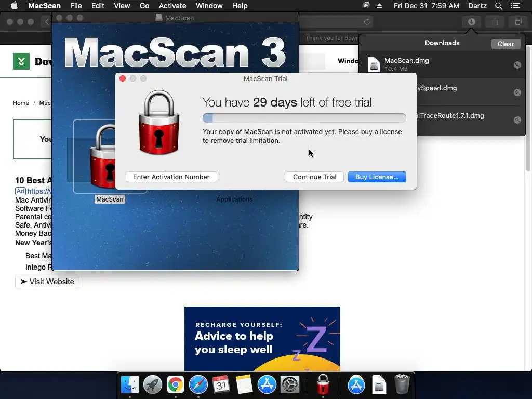The image size is (532, 399).
Task: Launch Launchpad from the Dock
Action: tap(152, 385)
